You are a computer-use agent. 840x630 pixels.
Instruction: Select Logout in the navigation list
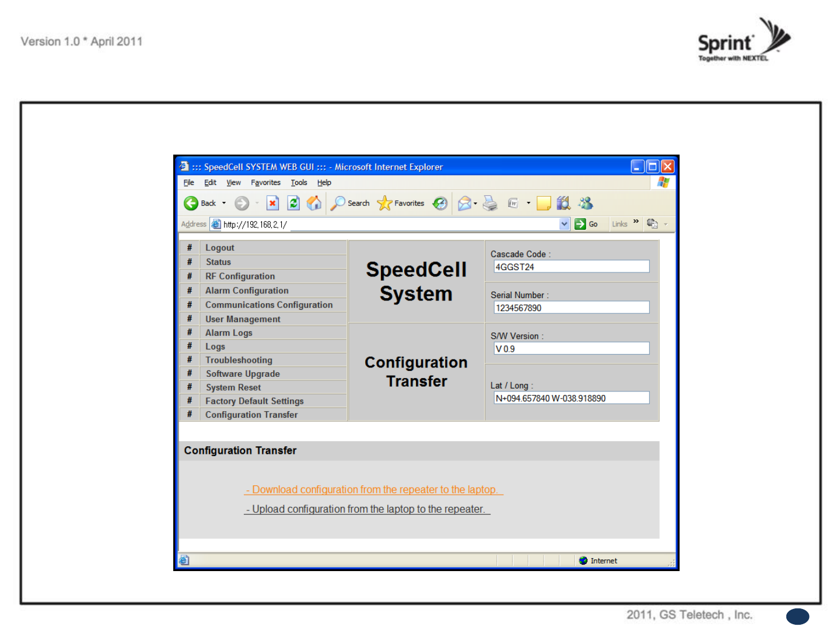219,248
